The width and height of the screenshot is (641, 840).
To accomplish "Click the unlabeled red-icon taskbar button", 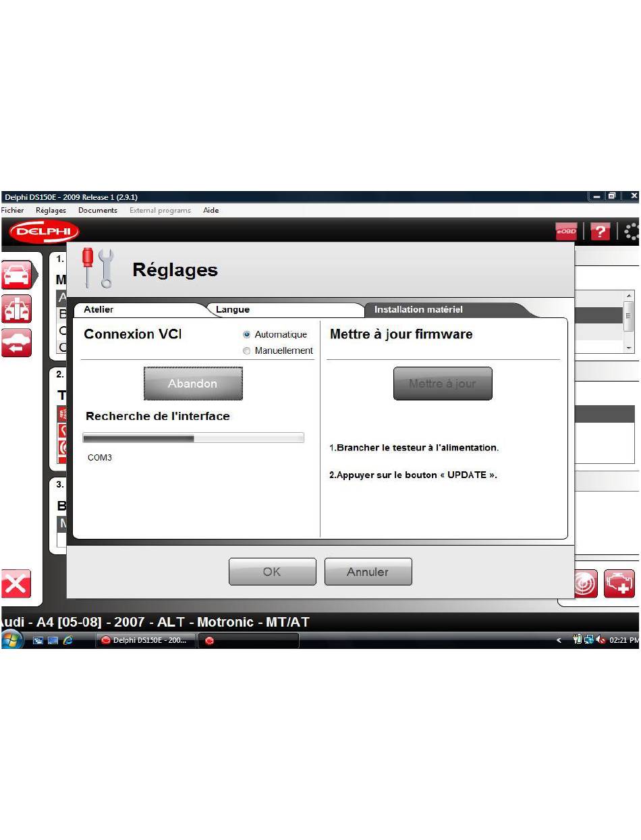I will [x=248, y=640].
